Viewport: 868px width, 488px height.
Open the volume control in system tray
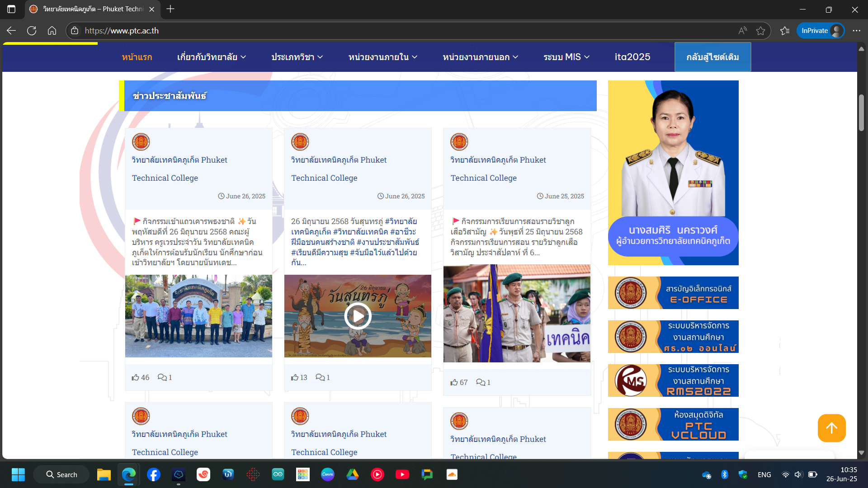pos(798,474)
